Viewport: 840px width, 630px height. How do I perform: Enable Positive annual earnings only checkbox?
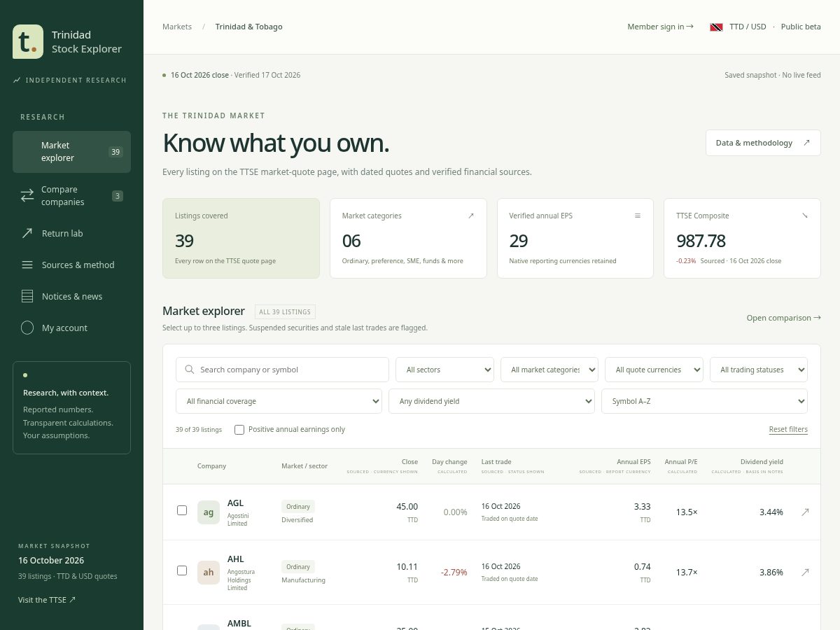(x=239, y=430)
